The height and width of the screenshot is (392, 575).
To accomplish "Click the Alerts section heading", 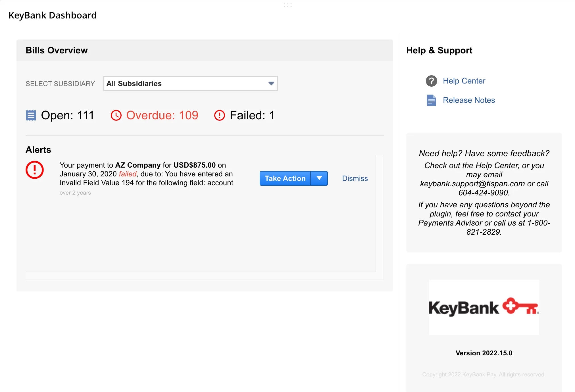I will [x=38, y=150].
